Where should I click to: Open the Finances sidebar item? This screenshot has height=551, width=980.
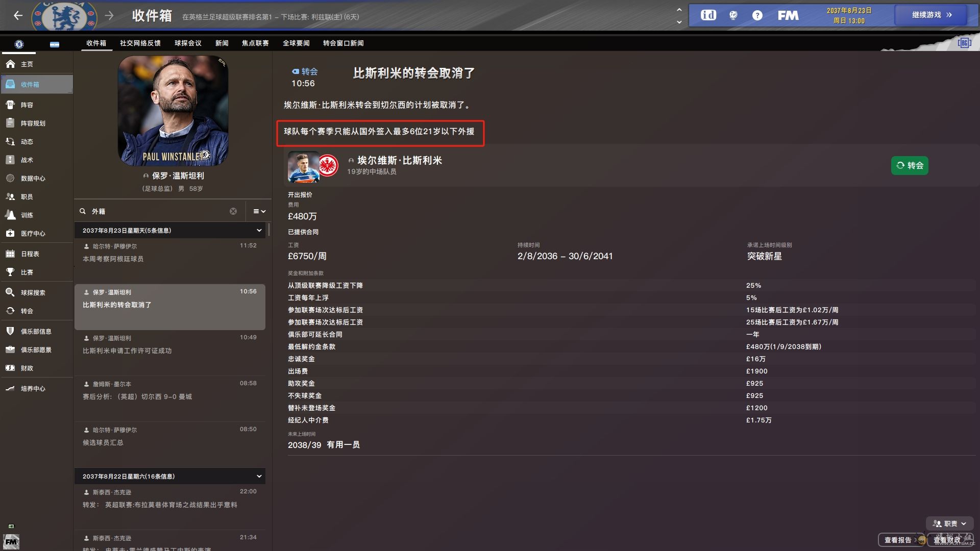click(x=27, y=368)
